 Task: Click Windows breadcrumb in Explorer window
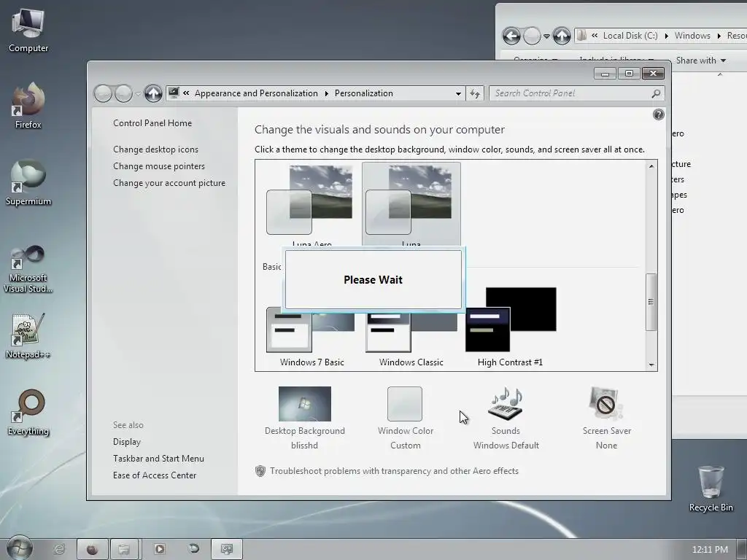692,36
